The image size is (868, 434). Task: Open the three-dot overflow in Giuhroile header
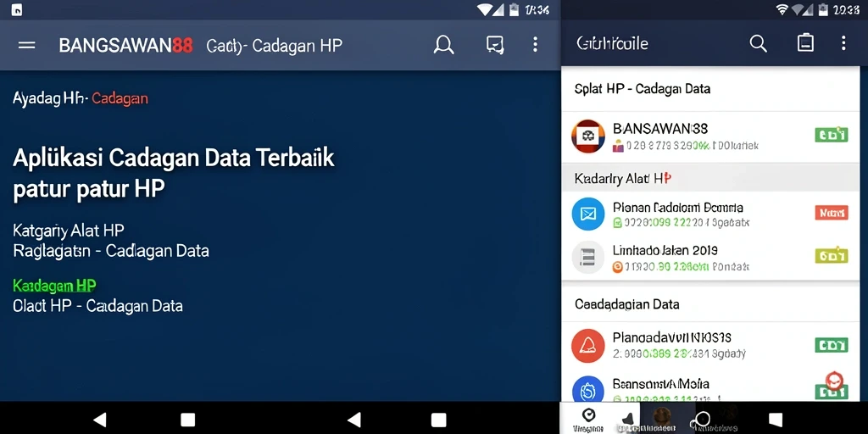coord(843,43)
